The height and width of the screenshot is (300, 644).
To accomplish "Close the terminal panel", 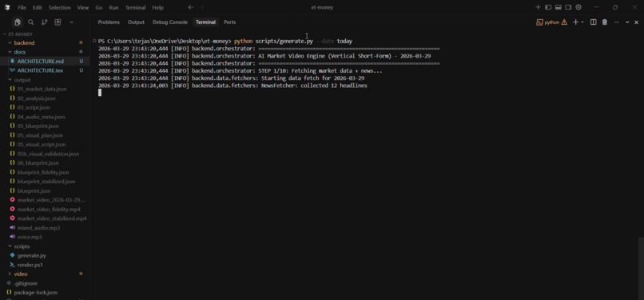I will [x=637, y=22].
